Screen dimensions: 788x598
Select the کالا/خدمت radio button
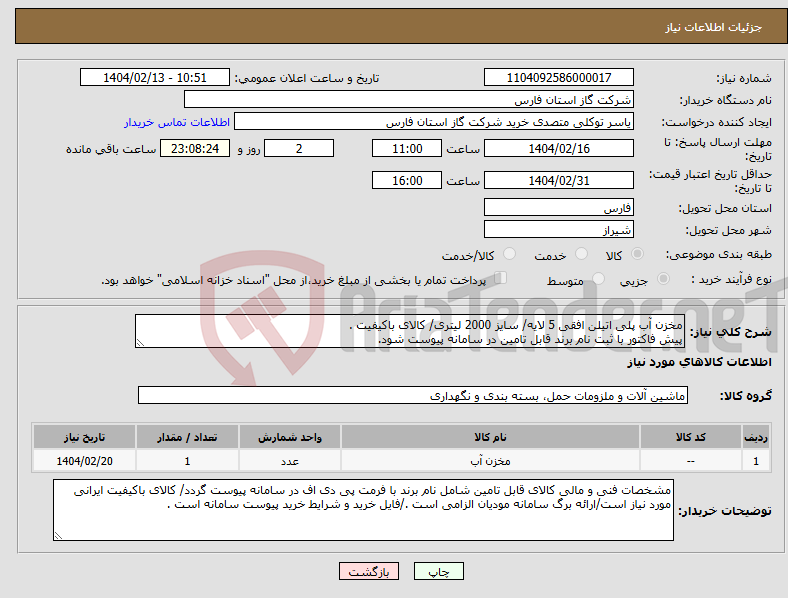[510, 254]
